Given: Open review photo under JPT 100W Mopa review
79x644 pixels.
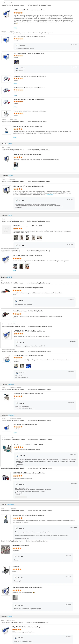Looking at the screenshot, I should pos(16,62).
